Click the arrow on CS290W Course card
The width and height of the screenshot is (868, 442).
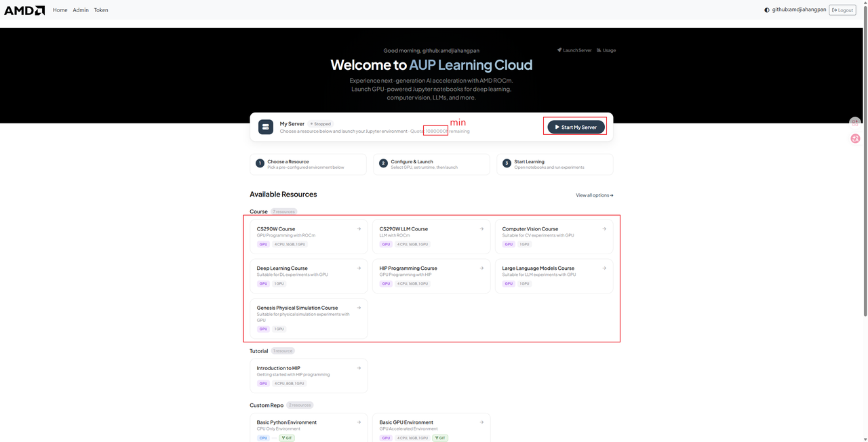[x=359, y=228]
